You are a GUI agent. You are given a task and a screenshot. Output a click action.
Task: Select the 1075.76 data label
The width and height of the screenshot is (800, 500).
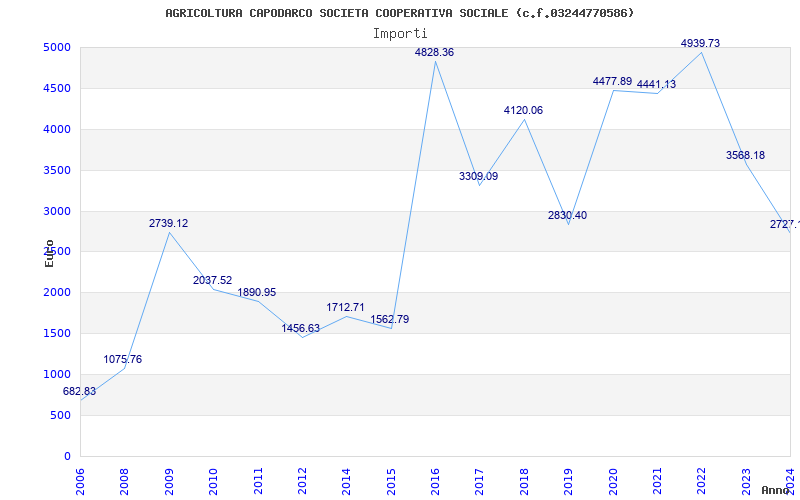(122, 359)
